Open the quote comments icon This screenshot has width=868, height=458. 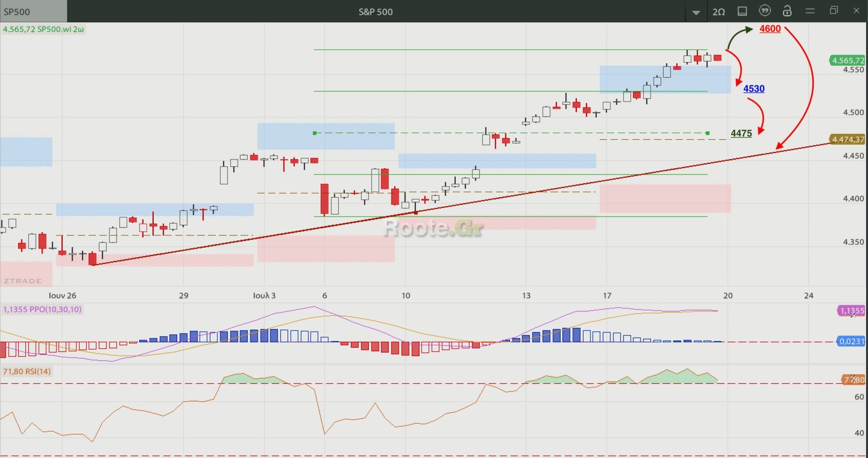pyautogui.click(x=765, y=11)
